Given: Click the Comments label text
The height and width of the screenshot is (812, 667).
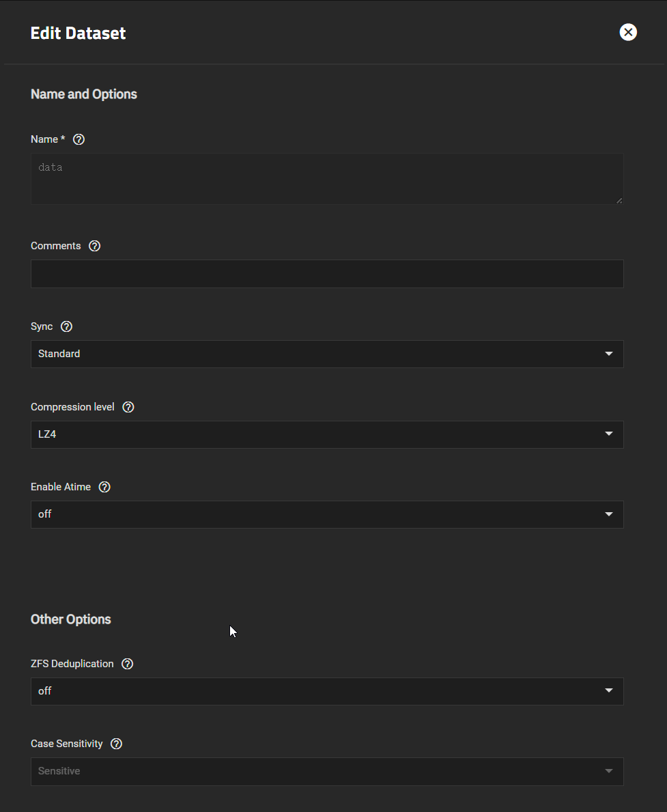Looking at the screenshot, I should 56,246.
